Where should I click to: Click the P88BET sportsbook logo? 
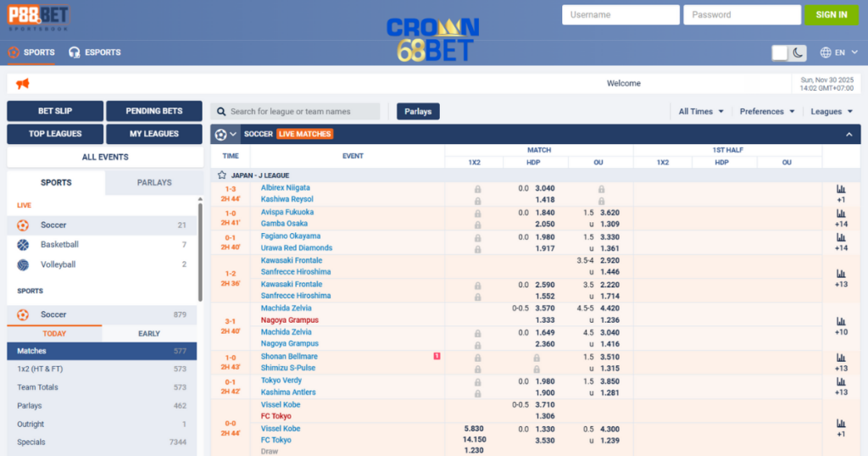tap(38, 18)
